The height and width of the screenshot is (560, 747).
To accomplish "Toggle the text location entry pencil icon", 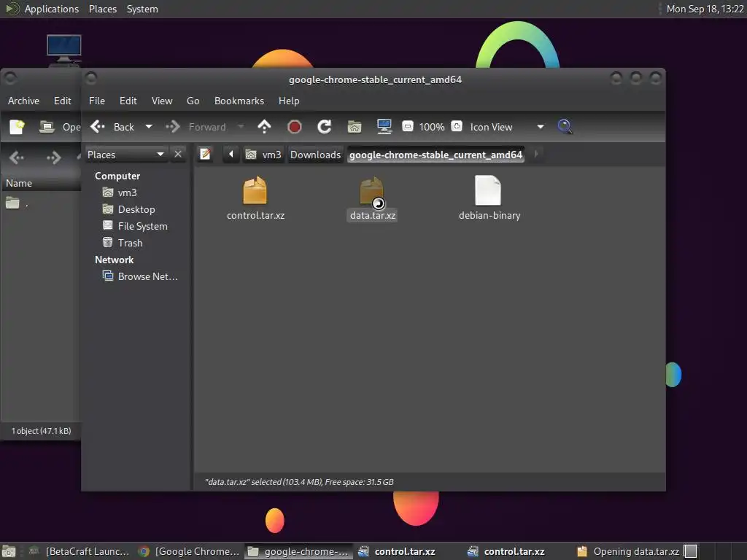I will point(205,155).
